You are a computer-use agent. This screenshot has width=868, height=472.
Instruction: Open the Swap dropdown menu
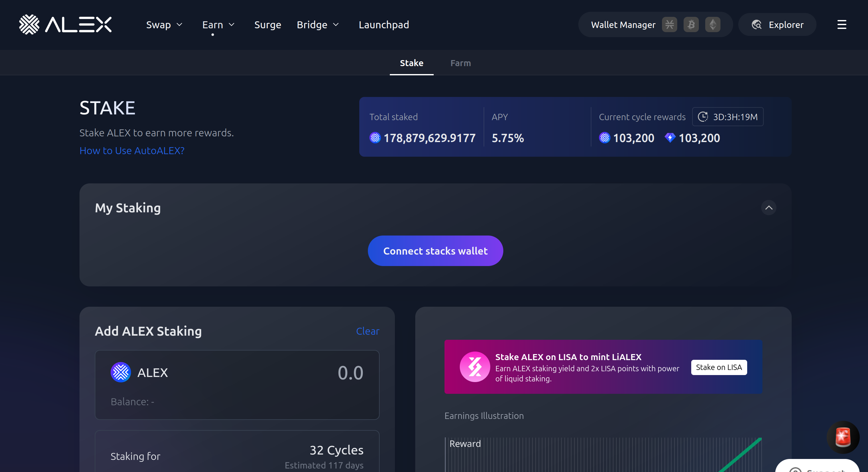click(164, 24)
